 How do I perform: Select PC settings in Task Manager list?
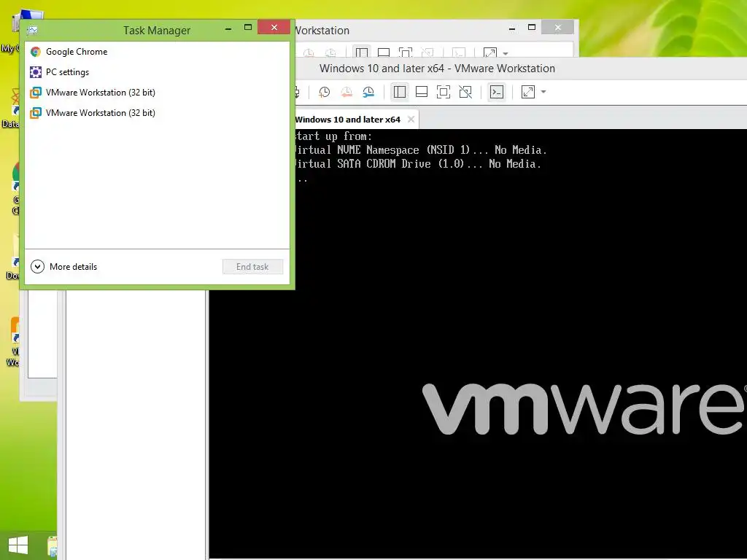coord(158,72)
